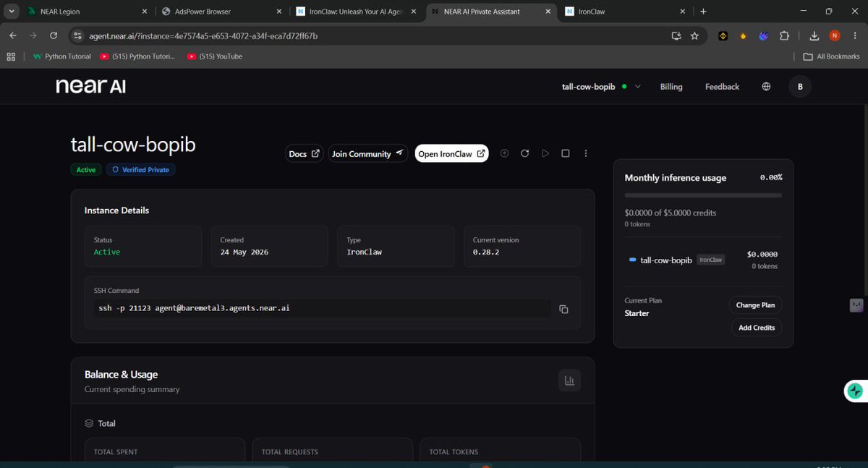Click the upgrade arrow circle icon
Viewport: 868px width, 468px height.
tap(505, 153)
